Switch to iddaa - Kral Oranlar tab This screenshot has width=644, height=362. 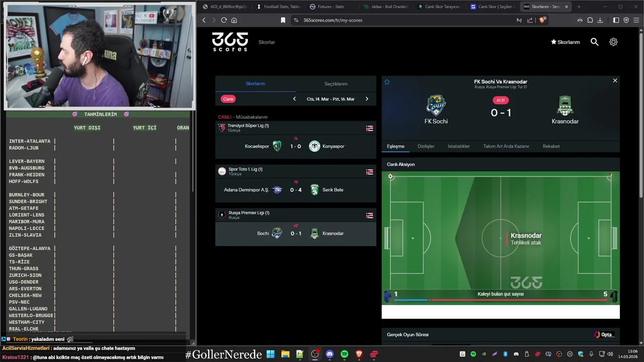[x=385, y=7]
